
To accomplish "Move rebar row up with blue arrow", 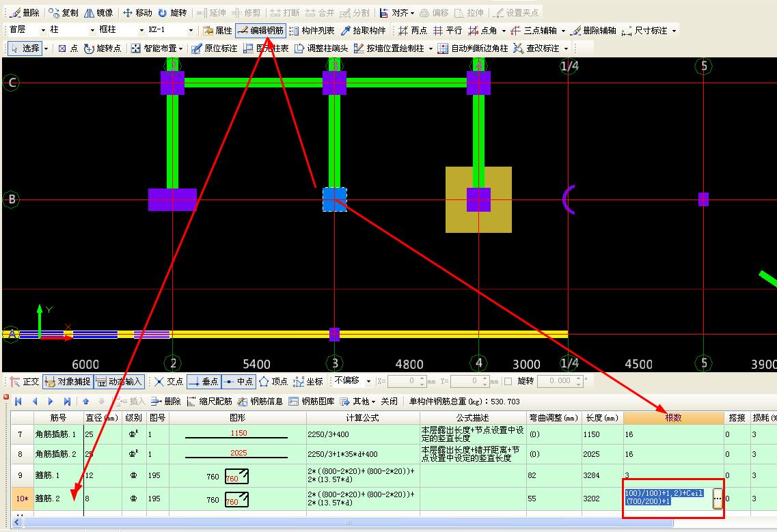I will click(x=85, y=402).
